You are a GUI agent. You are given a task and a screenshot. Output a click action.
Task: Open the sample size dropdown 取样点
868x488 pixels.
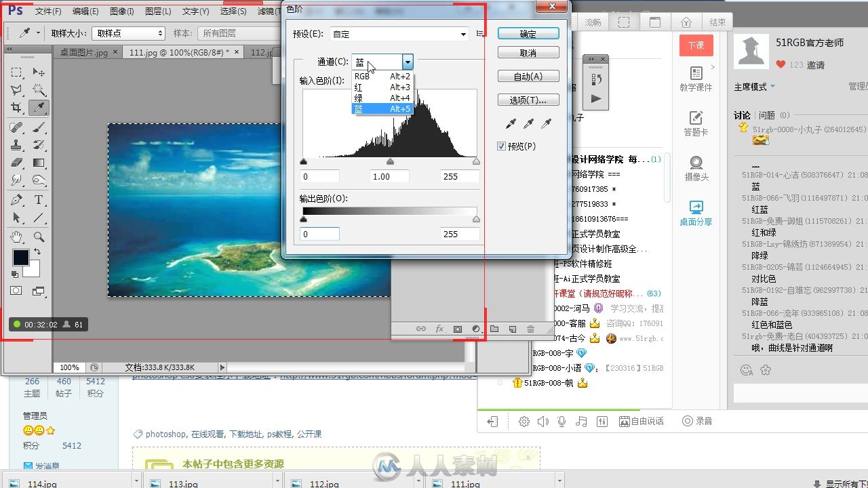[x=129, y=33]
